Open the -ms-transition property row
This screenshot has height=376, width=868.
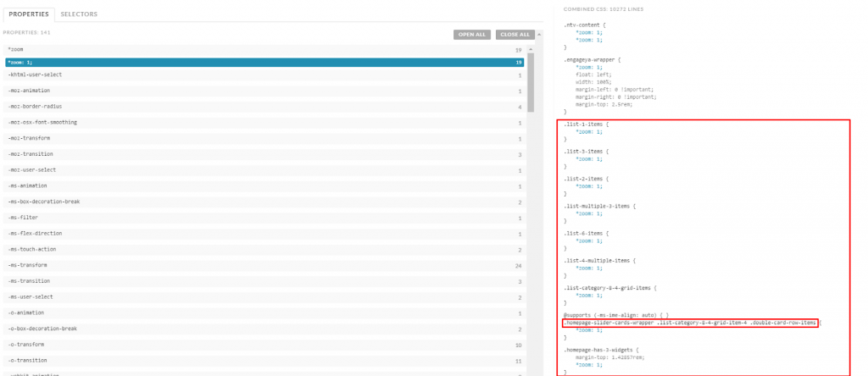pos(264,281)
